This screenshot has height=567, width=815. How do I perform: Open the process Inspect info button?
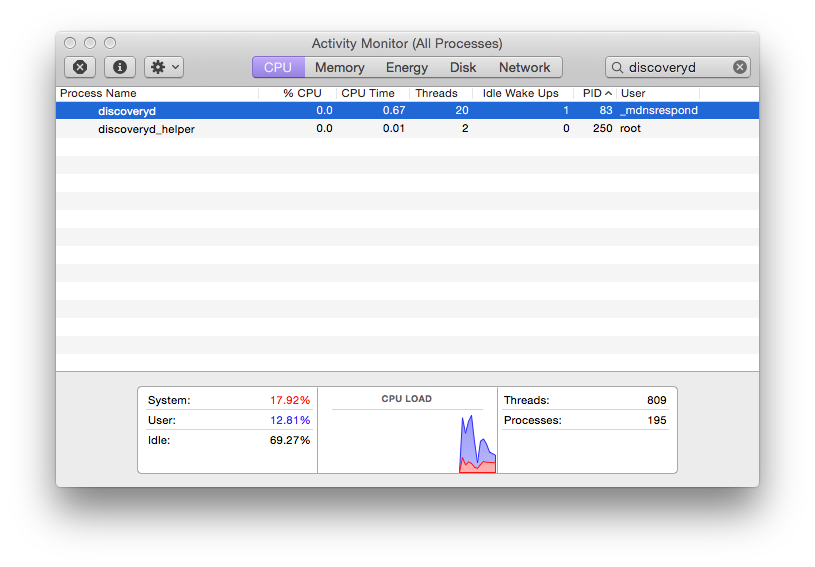[120, 67]
